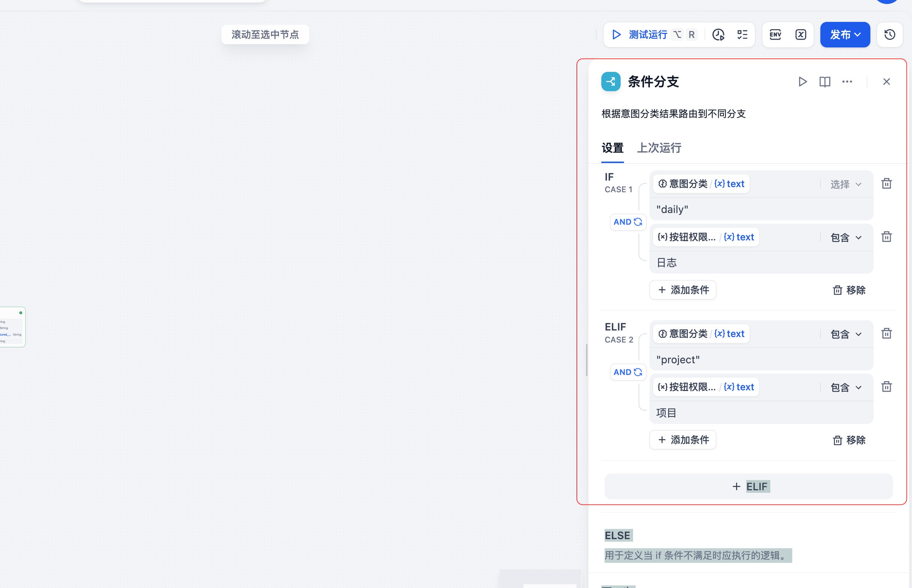Open the variables panel with the {x} icon
The width and height of the screenshot is (912, 588).
[x=801, y=34]
